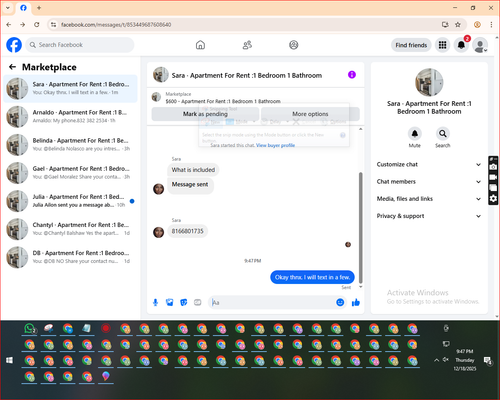Click the 'Okay thnx. I will text in a few.' message
Image resolution: width=500 pixels, height=400 pixels.
click(x=312, y=277)
